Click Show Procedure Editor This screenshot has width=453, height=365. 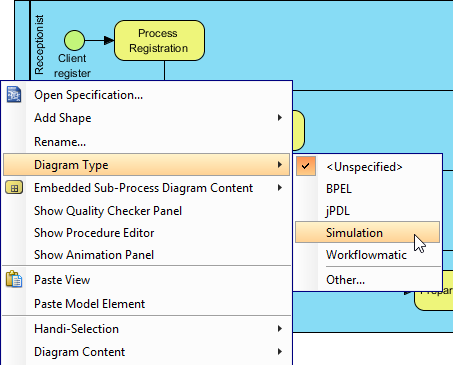147,233
